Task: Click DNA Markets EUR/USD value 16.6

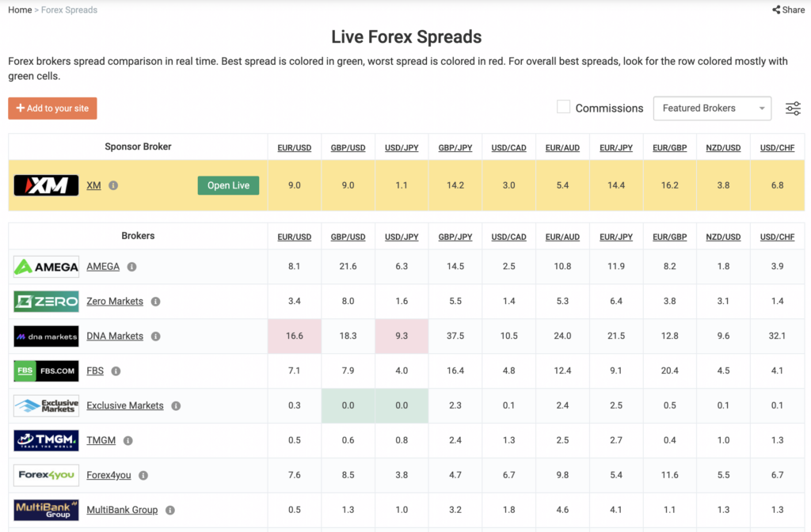Action: (x=295, y=336)
